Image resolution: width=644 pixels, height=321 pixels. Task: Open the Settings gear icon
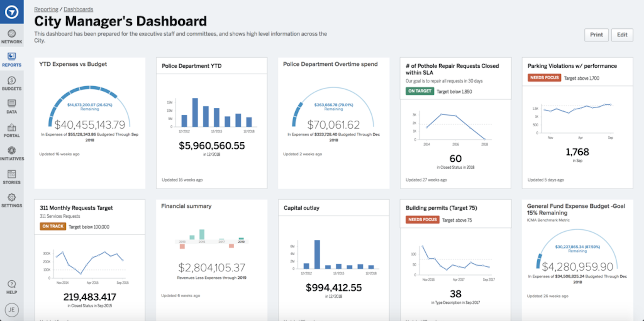pyautogui.click(x=12, y=198)
